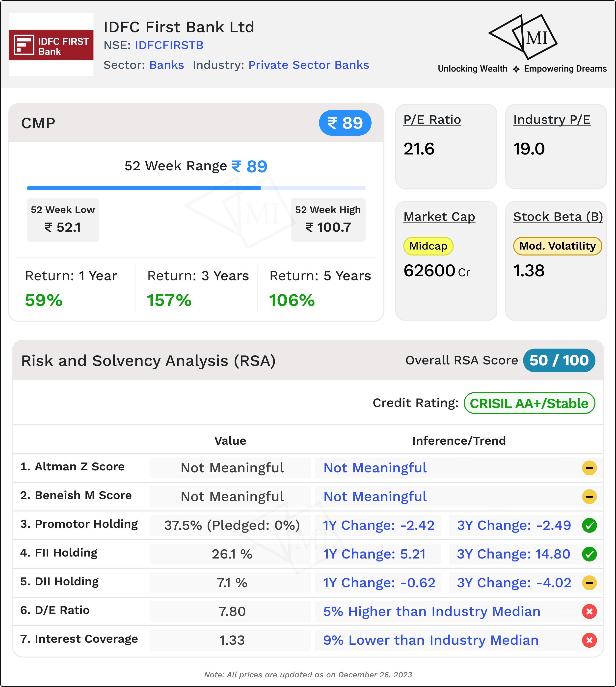Click the P/E Ratio value 21.6
Viewport: 616px width, 687px height.
[419, 149]
